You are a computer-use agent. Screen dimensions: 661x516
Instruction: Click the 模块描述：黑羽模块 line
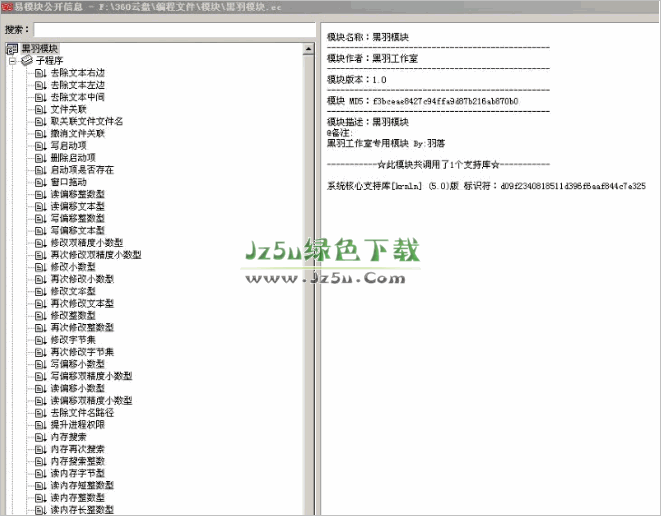click(368, 122)
